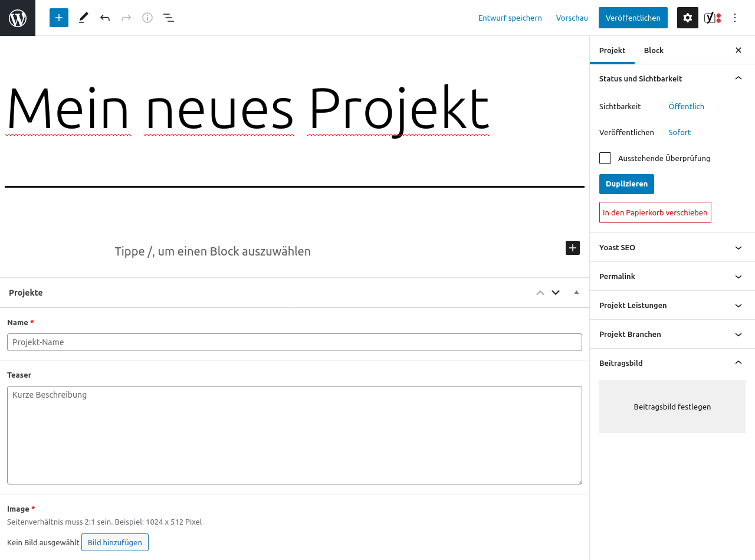Image resolution: width=755 pixels, height=560 pixels.
Task: Click In den Papierkorb verschieben
Action: pyautogui.click(x=655, y=212)
